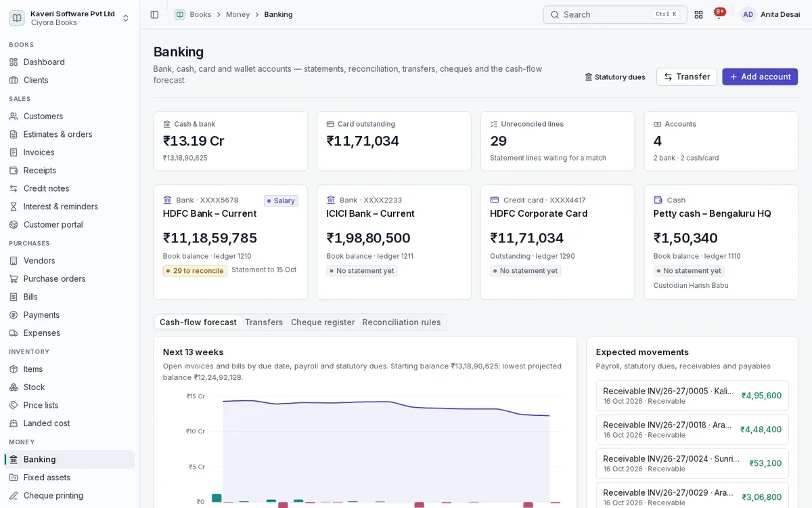Click Customers icon in sidebar
Screen dimensions: 812x508
14,116
